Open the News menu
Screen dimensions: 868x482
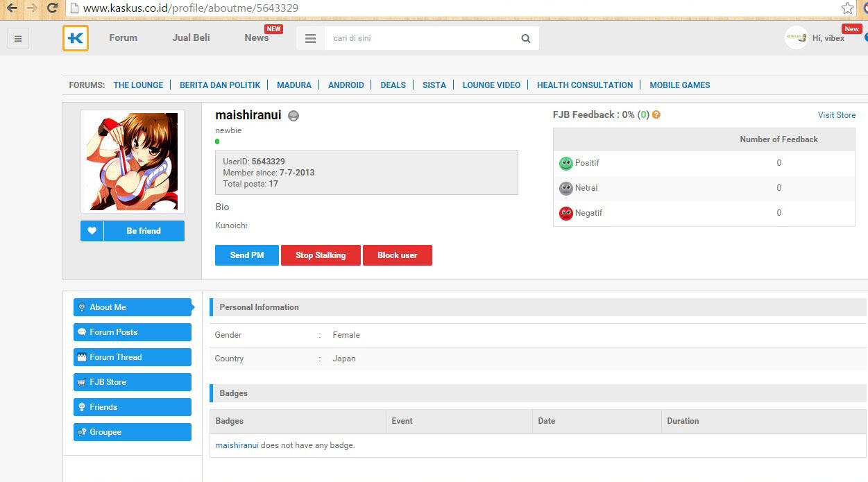[x=257, y=37]
